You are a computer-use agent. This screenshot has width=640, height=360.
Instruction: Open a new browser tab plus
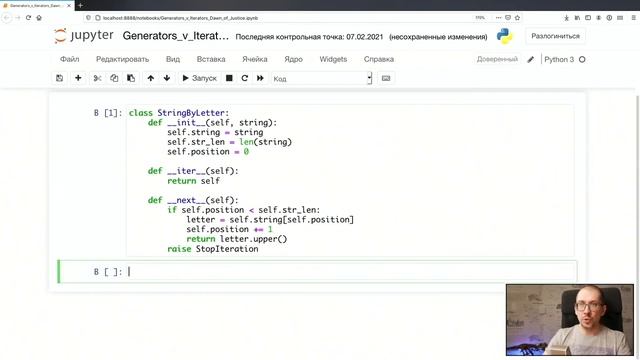point(80,5)
